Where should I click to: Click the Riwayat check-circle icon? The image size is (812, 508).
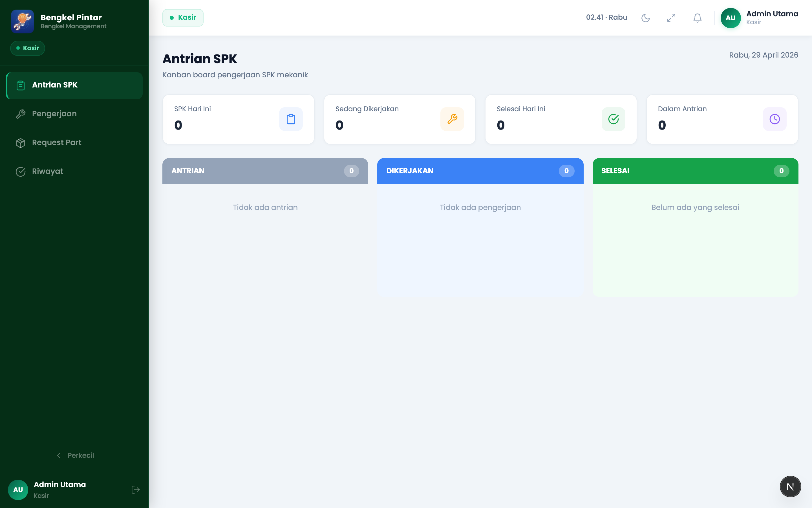[x=21, y=172]
